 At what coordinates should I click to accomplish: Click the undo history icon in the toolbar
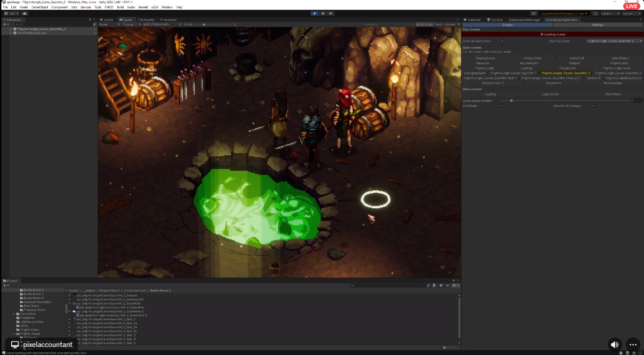(533, 13)
